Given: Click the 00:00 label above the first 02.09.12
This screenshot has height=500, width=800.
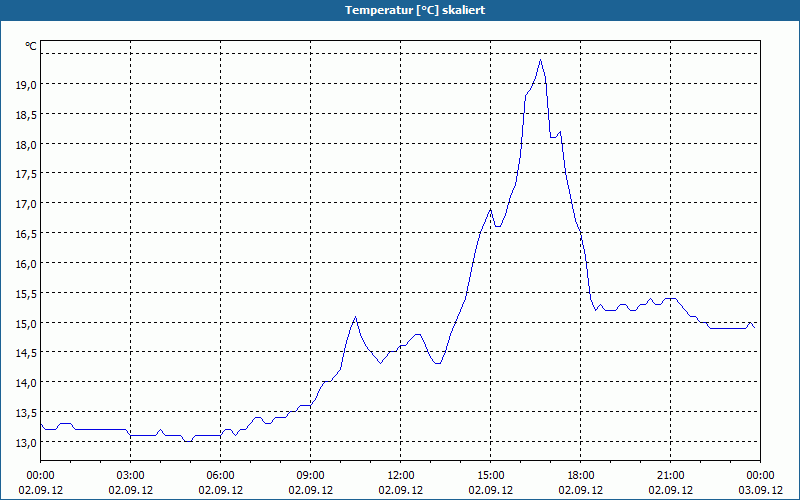Looking at the screenshot, I should [x=40, y=476].
